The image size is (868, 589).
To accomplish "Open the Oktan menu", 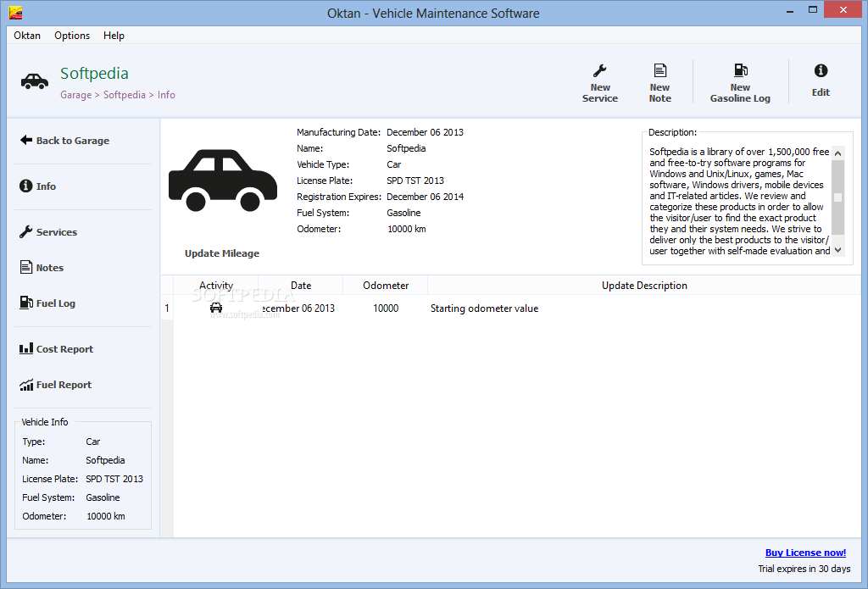I will (x=27, y=36).
